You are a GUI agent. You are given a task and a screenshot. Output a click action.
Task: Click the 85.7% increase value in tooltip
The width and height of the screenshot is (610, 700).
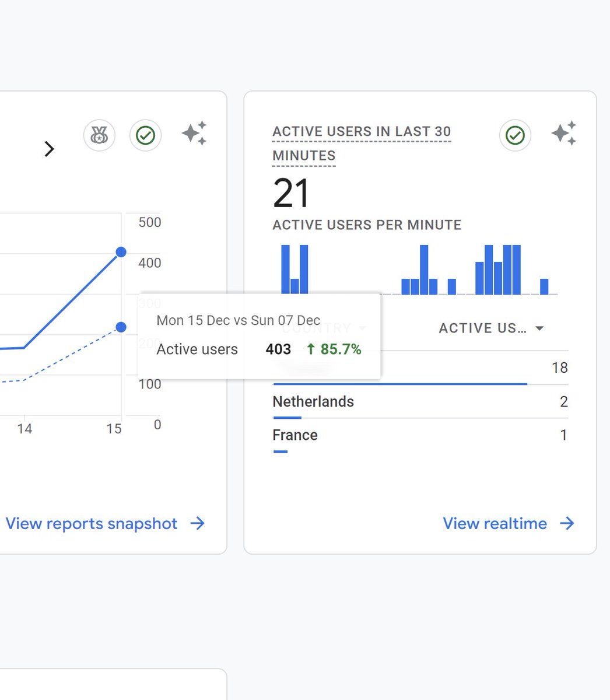334,349
